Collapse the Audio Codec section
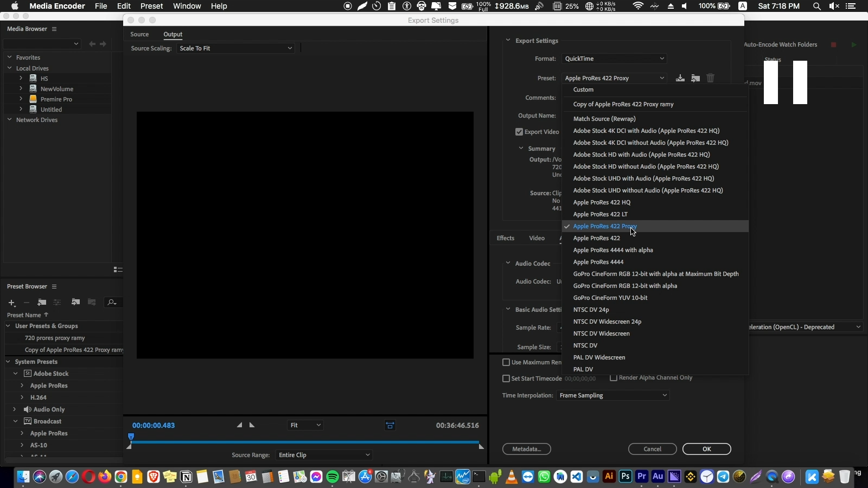The width and height of the screenshot is (868, 488). [x=508, y=263]
